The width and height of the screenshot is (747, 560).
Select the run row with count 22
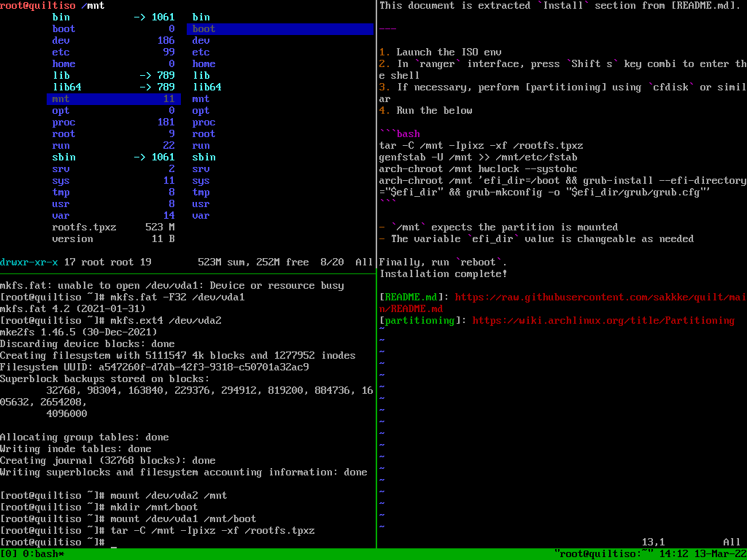[113, 146]
